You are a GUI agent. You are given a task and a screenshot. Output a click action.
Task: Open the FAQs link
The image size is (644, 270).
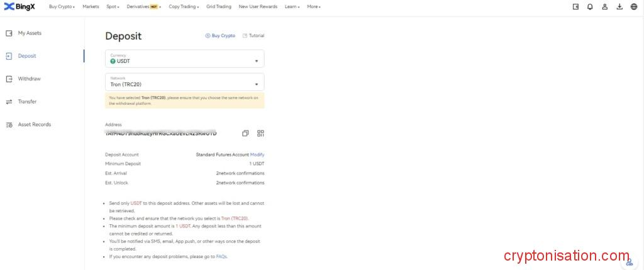click(221, 256)
